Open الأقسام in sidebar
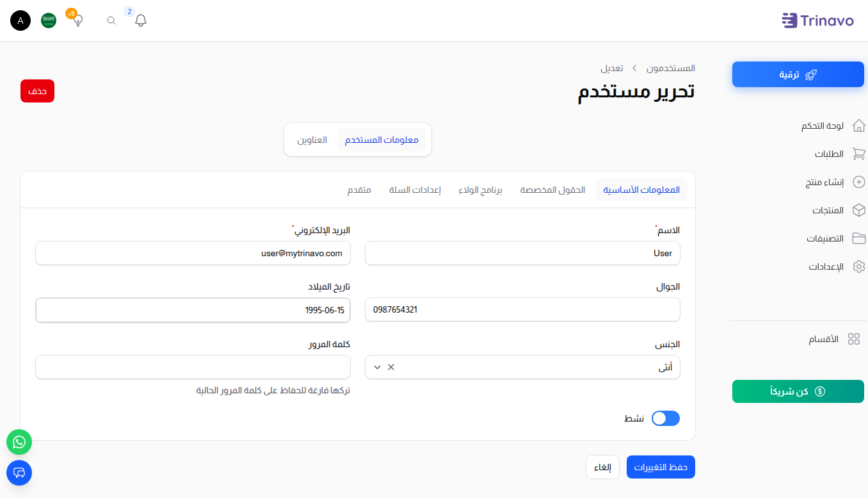868x499 pixels. (823, 339)
